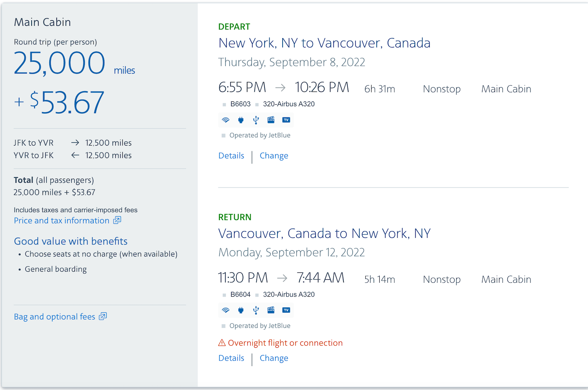Open the movies amenity icon for the departure
The image size is (588, 390).
click(x=271, y=120)
